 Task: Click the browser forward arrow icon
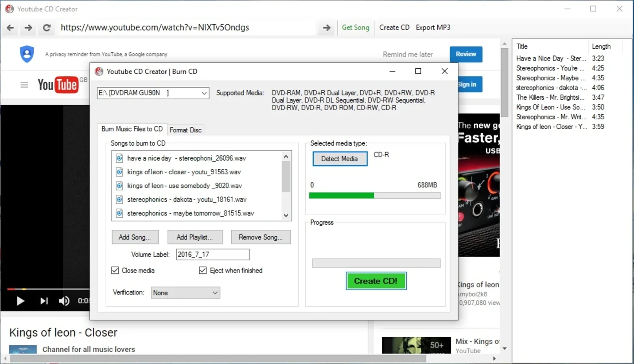[x=28, y=28]
